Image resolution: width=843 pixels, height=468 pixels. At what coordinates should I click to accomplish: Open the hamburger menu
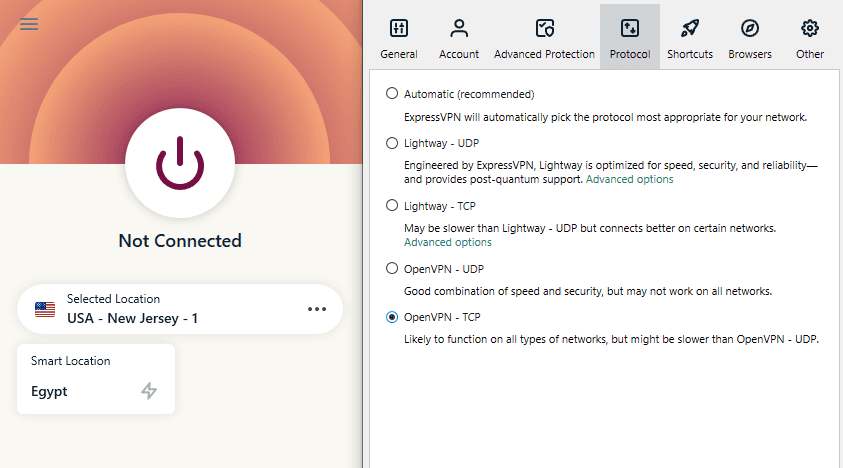tap(29, 24)
